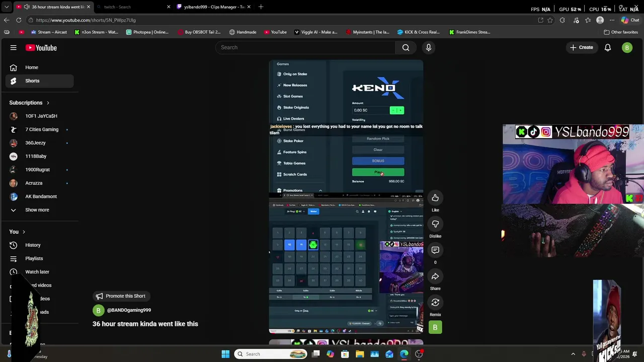This screenshot has width=644, height=362.
Task: Click the Shorts video player
Action: tap(346, 196)
